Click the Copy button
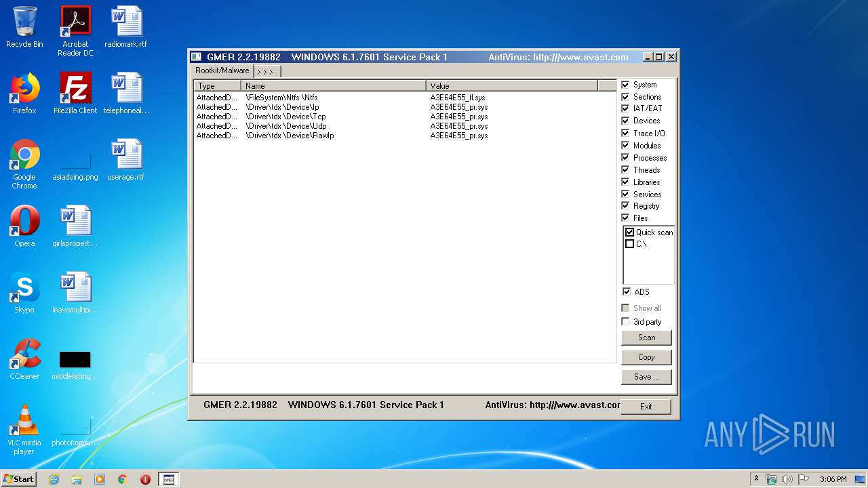This screenshot has height=488, width=868. coord(646,357)
